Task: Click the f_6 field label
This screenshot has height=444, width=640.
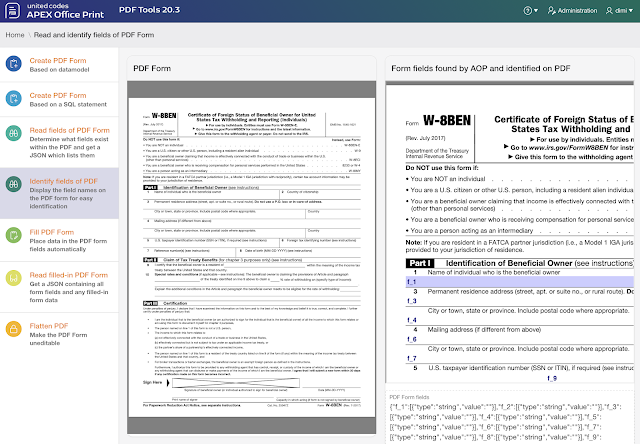Action: (411, 339)
